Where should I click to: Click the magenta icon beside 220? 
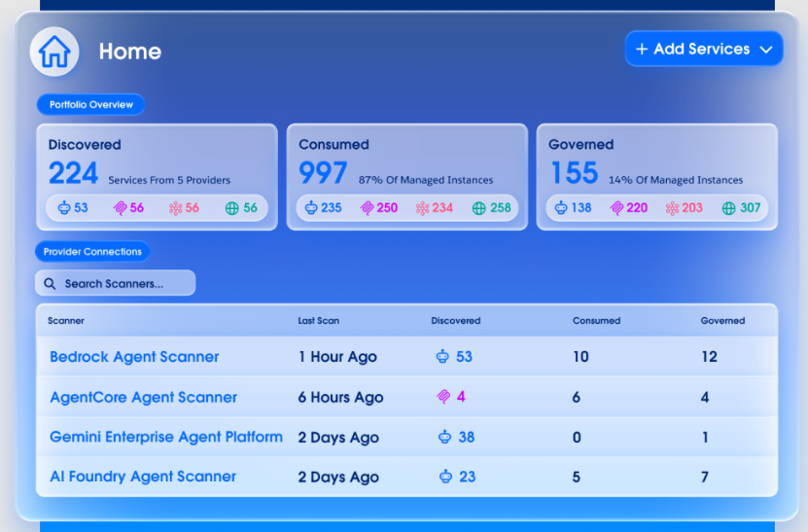(x=616, y=208)
